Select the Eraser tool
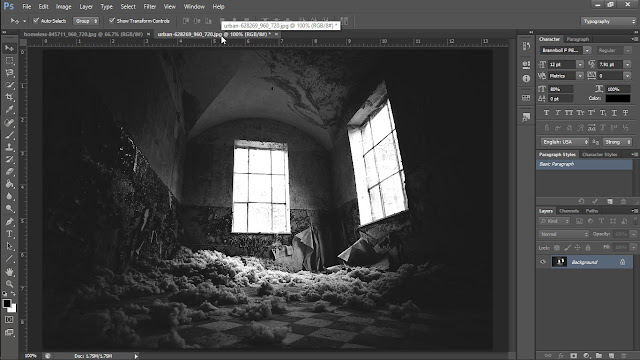This screenshot has width=640, height=360. pos(9,171)
